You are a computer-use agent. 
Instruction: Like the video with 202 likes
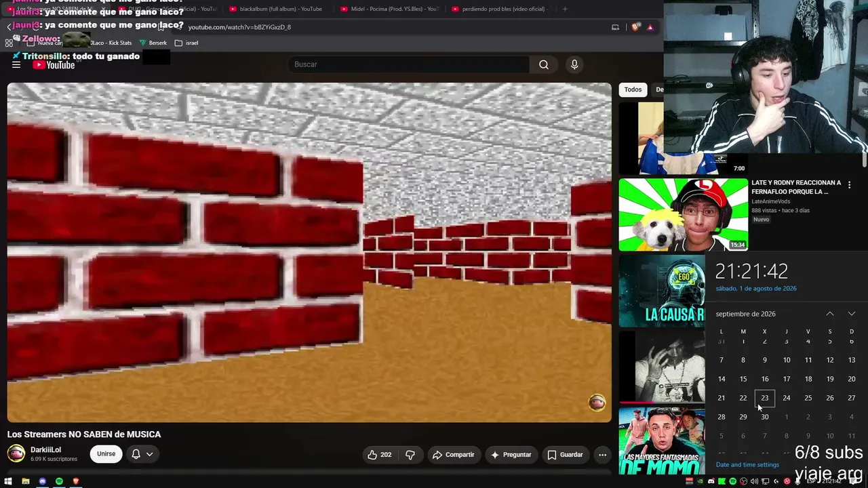[379, 455]
